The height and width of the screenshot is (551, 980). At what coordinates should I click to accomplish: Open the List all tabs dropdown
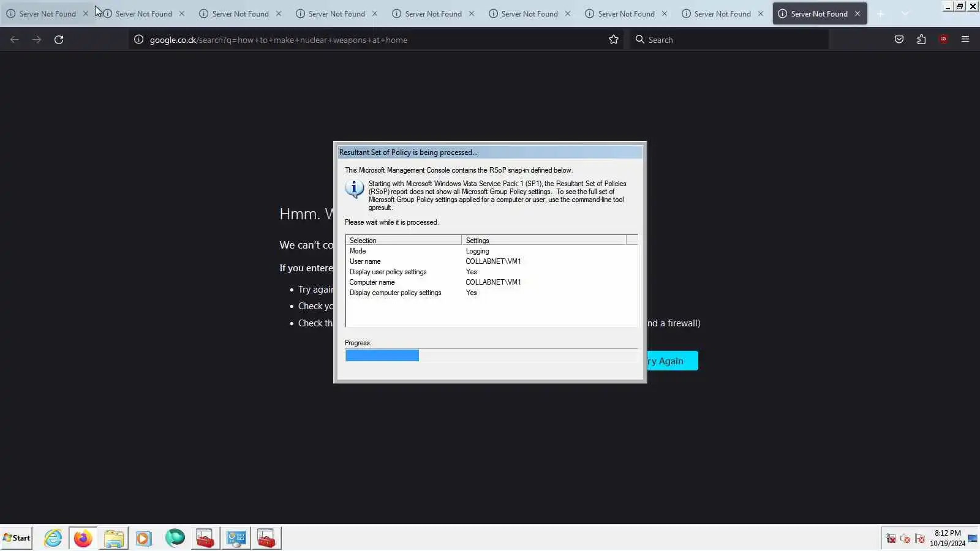(x=905, y=13)
